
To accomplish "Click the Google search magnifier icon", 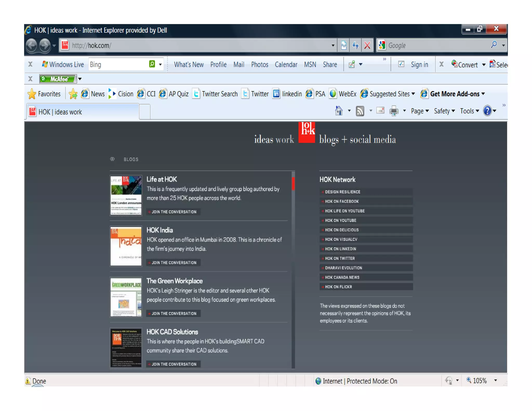I will click(494, 45).
